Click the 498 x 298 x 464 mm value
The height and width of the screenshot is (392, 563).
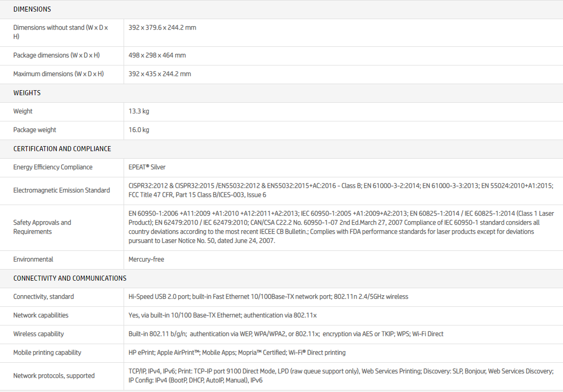[x=157, y=55]
